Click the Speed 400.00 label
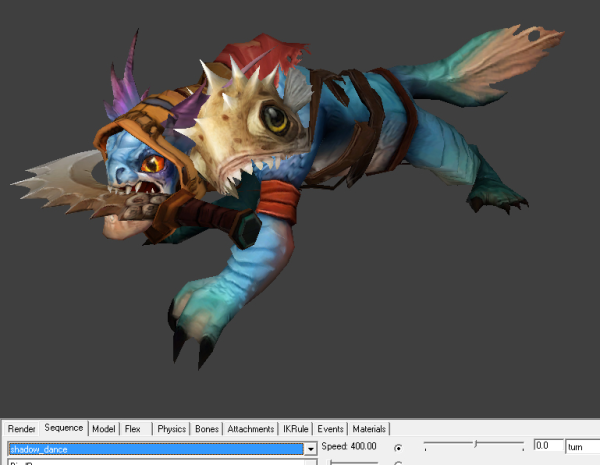 pyautogui.click(x=349, y=446)
